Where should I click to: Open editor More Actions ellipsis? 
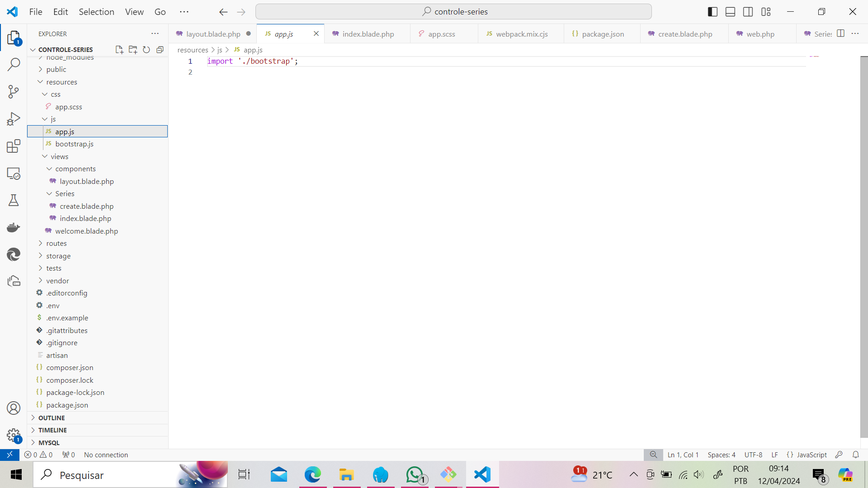pos(855,33)
